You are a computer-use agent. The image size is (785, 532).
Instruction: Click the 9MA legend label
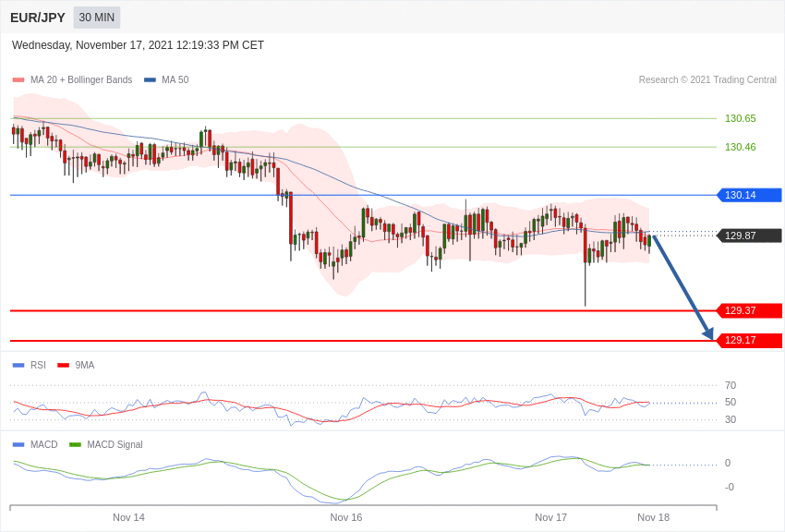tap(85, 366)
